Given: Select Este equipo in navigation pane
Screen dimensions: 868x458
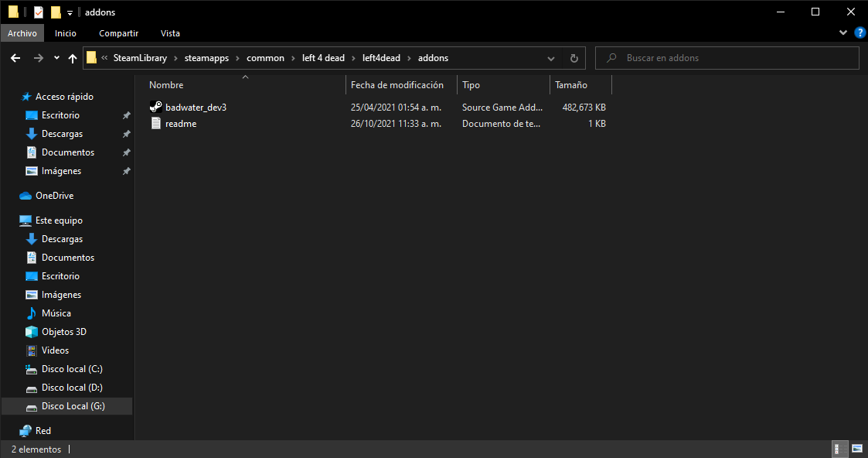Looking at the screenshot, I should [59, 220].
